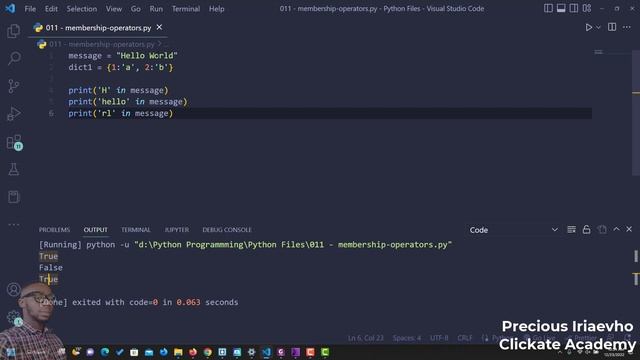Viewport: 640px width, 360px height.
Task: Open Google Chrome from the taskbar
Action: click(208, 352)
